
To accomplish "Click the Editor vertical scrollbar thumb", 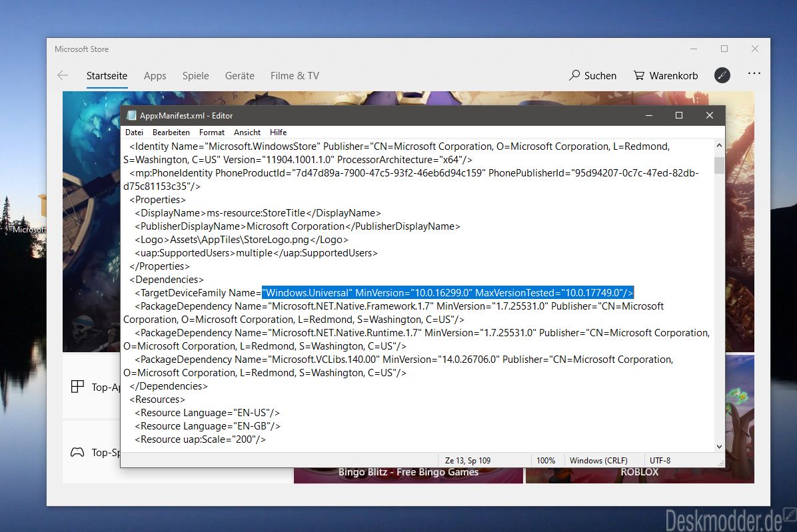I will point(719,166).
